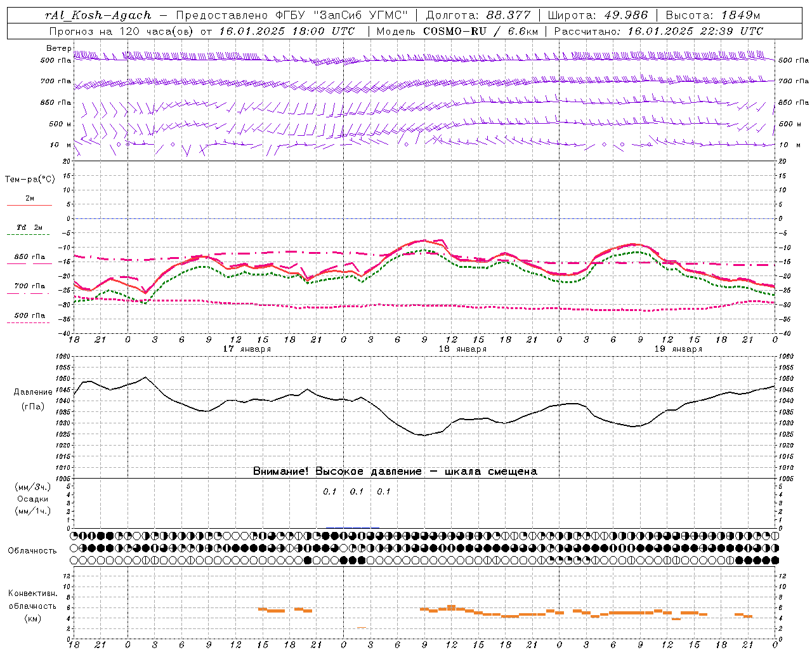This screenshot has width=812, height=650.
Task: Click the warning Внимание! Высокое давление – шкала смещена
Action: 395,472
